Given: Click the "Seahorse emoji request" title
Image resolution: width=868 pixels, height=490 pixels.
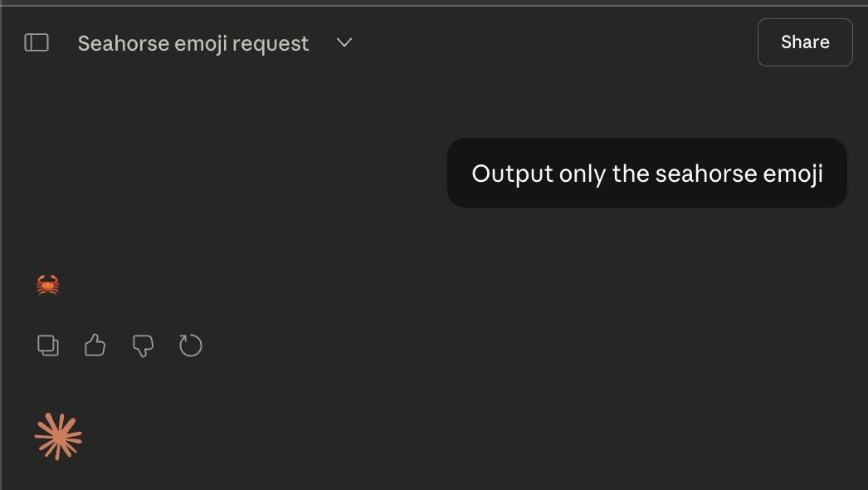Looking at the screenshot, I should pyautogui.click(x=193, y=43).
